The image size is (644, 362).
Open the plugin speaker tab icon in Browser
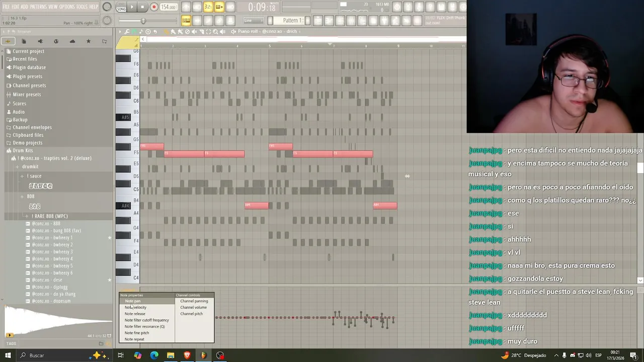point(40,41)
